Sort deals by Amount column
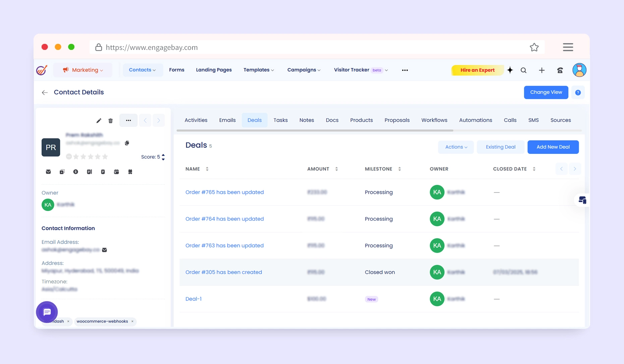 (x=336, y=169)
